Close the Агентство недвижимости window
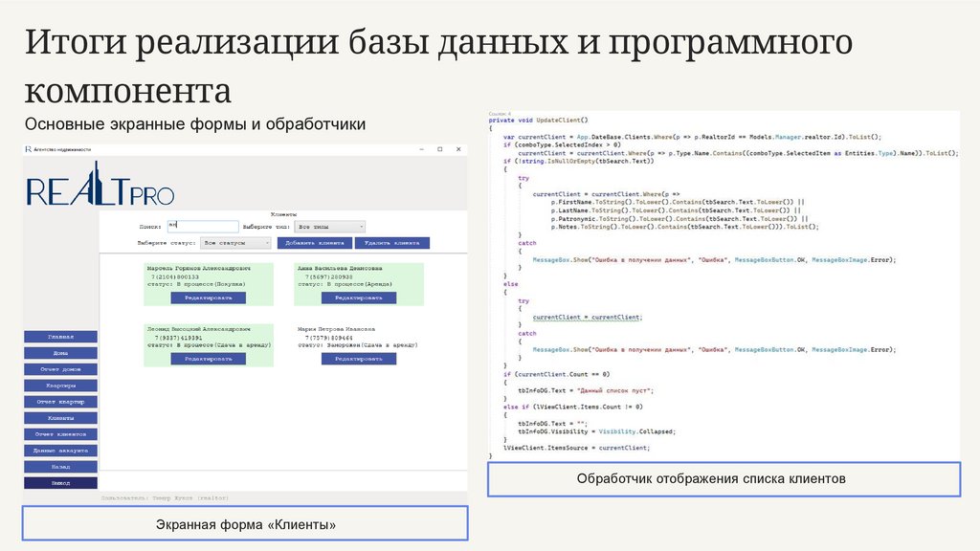 click(x=458, y=149)
